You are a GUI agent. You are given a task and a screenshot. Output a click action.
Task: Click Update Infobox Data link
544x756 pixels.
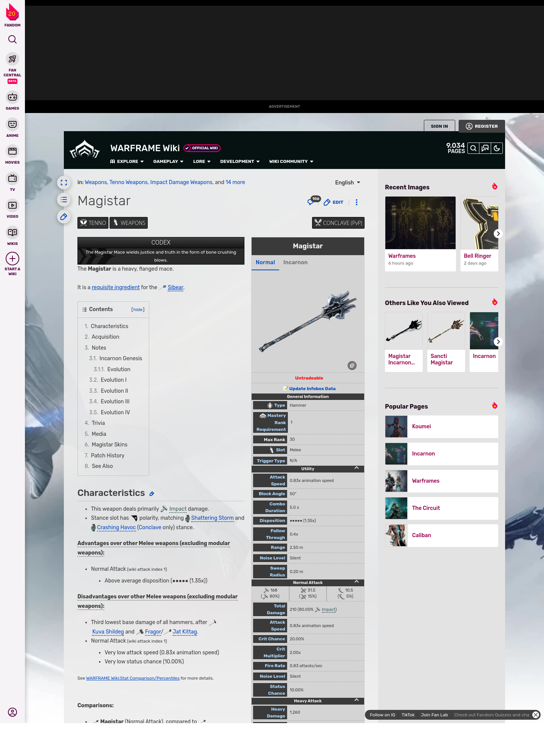[x=312, y=389]
